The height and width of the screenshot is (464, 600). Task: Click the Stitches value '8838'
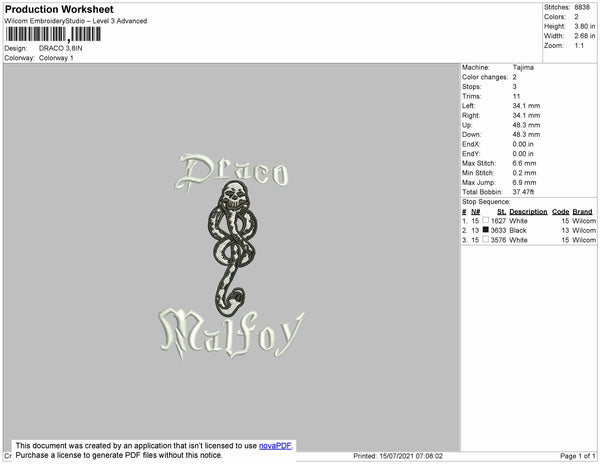point(582,7)
